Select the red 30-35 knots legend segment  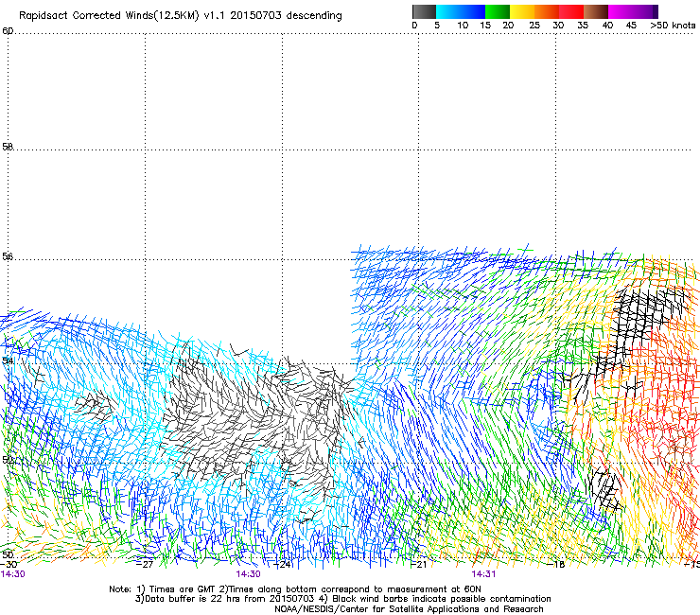click(571, 11)
